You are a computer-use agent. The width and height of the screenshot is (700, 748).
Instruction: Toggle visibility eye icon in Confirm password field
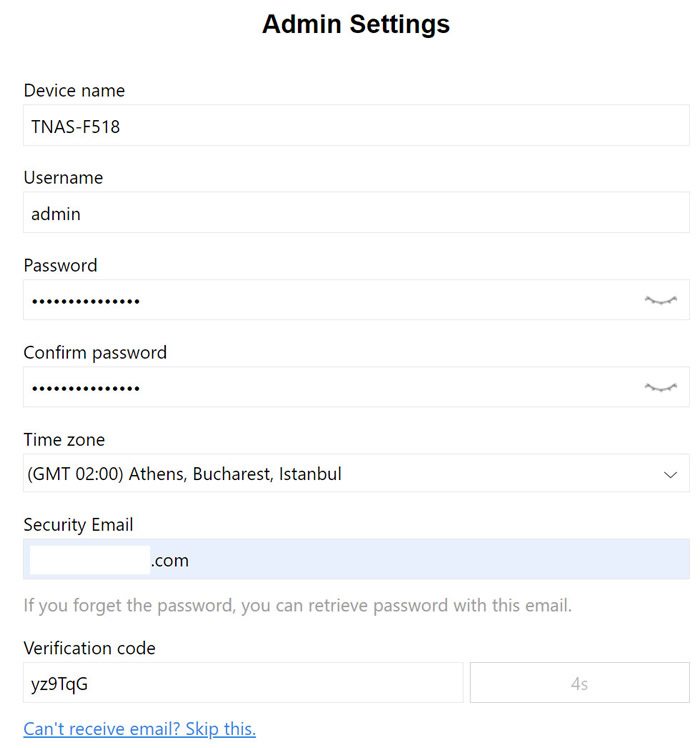coord(660,387)
